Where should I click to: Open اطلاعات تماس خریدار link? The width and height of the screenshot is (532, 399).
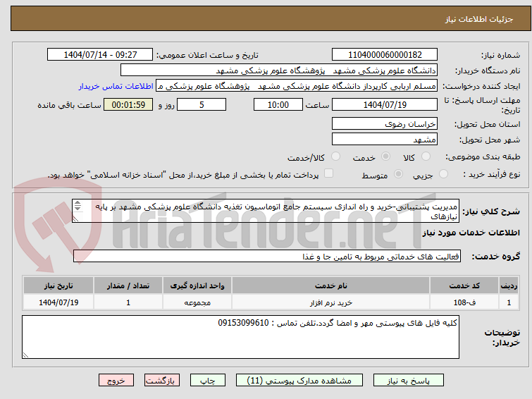point(116,86)
